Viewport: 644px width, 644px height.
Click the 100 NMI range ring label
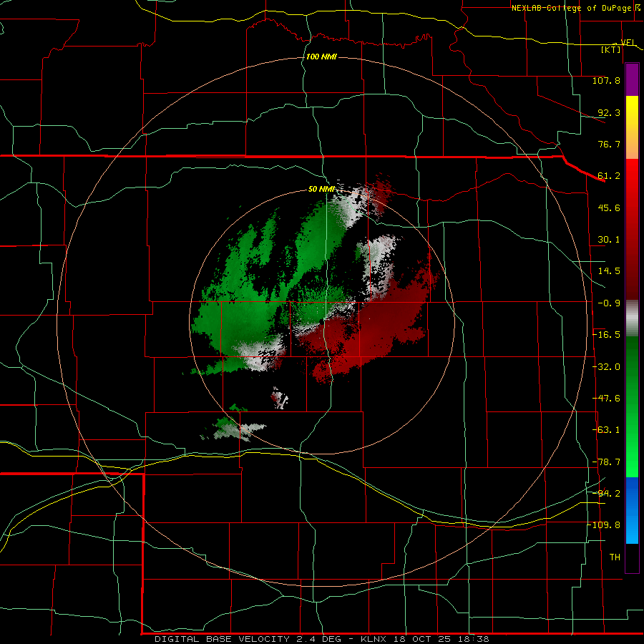tap(321, 57)
